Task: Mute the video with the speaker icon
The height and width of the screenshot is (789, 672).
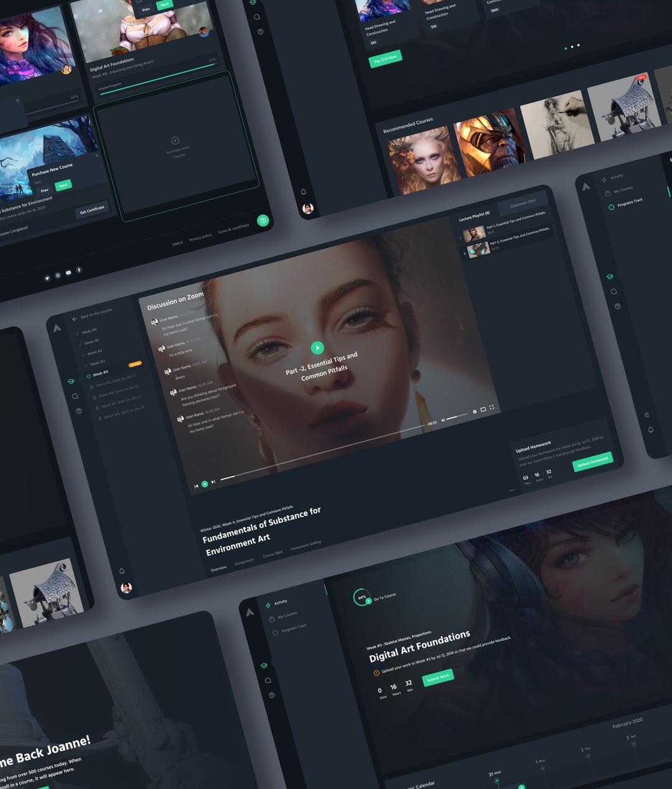Action: tap(443, 421)
